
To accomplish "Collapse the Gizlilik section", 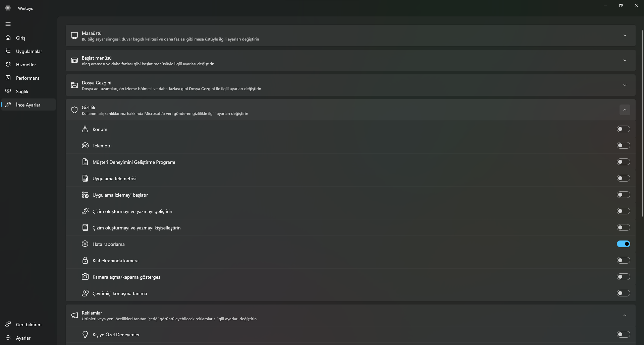I will point(625,110).
